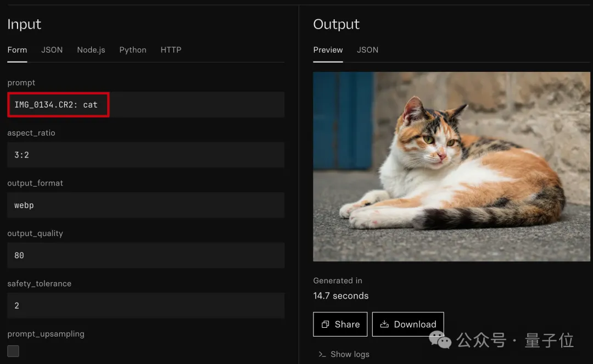Open the Node.js code tab
The image size is (593, 364).
click(91, 50)
